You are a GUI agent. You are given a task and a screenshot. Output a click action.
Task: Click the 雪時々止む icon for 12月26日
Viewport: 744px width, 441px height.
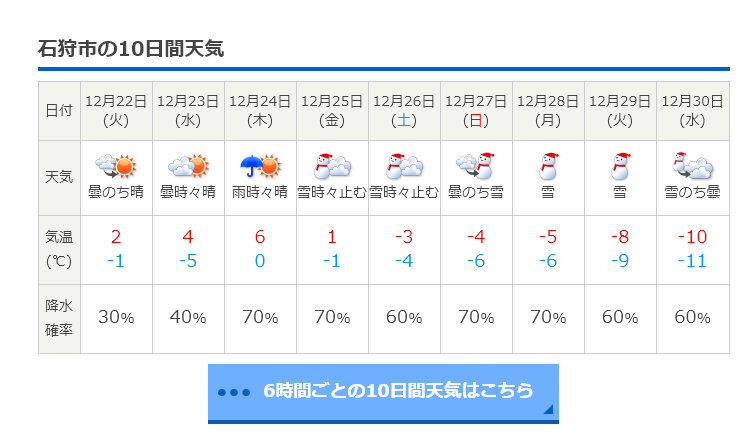tap(404, 166)
